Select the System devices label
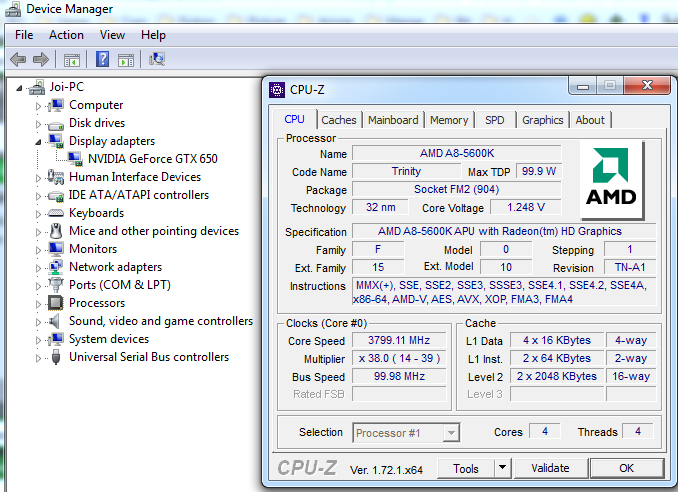Image resolution: width=678 pixels, height=492 pixels. (x=109, y=339)
